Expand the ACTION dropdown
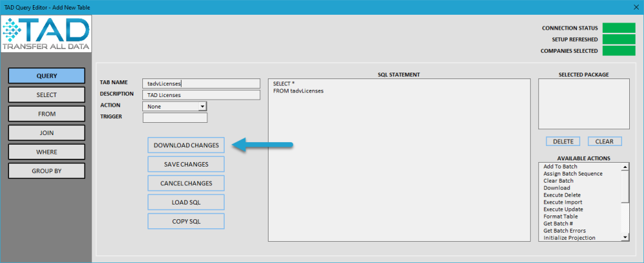Viewport: 644px width, 263px height. (x=202, y=106)
